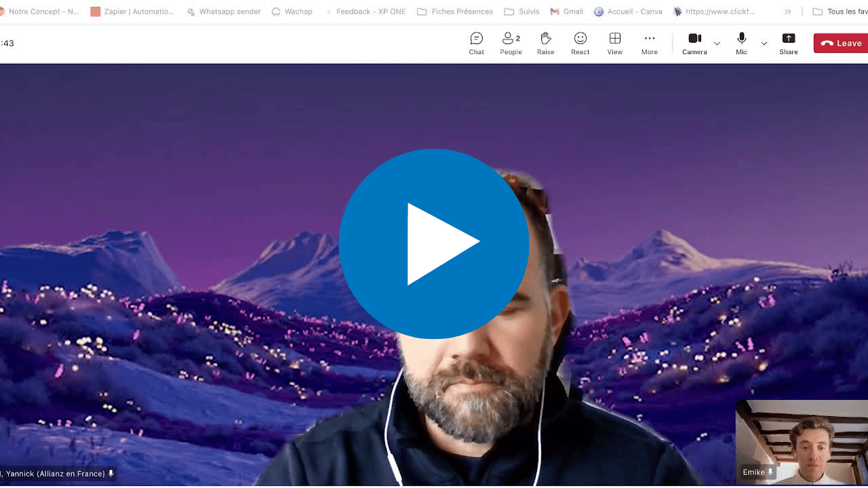
Task: Open the Fiches Présences bookmark folder
Action: point(455,12)
